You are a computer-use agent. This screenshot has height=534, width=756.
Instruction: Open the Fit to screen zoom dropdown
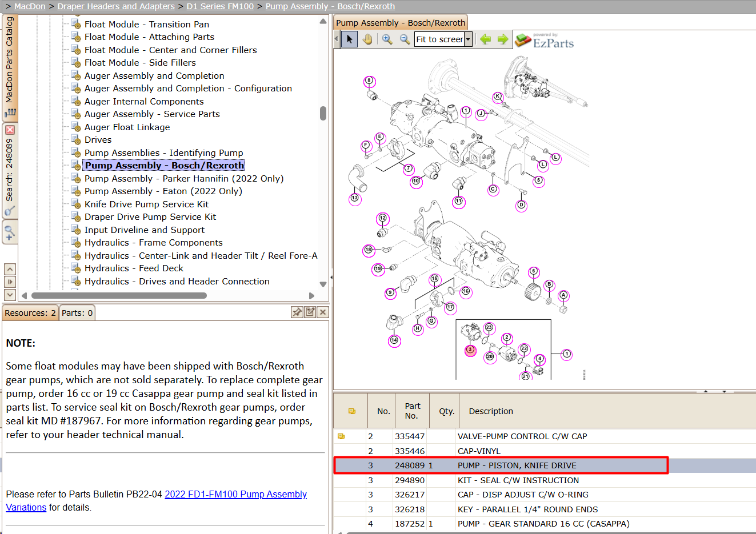tap(468, 39)
